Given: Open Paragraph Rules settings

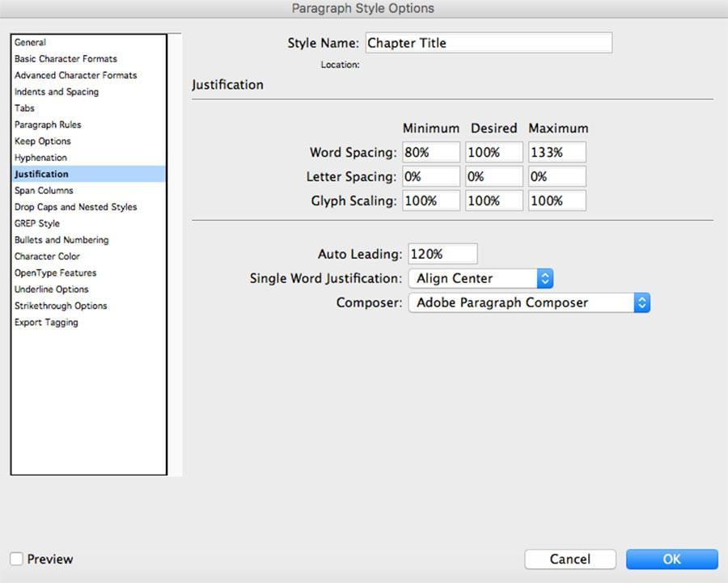Looking at the screenshot, I should coord(47,125).
